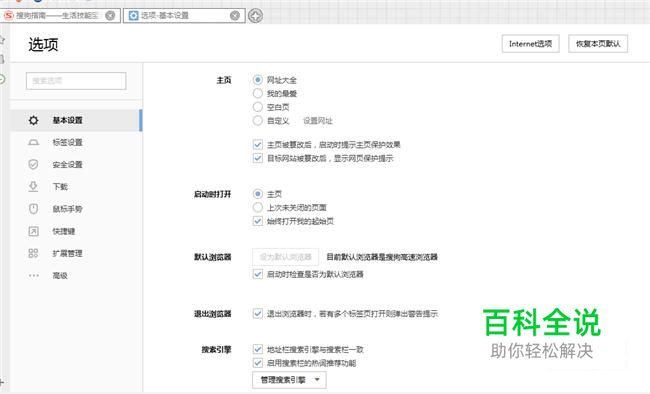Click the 恢复本页默认 button
This screenshot has width=650, height=394.
pos(598,44)
